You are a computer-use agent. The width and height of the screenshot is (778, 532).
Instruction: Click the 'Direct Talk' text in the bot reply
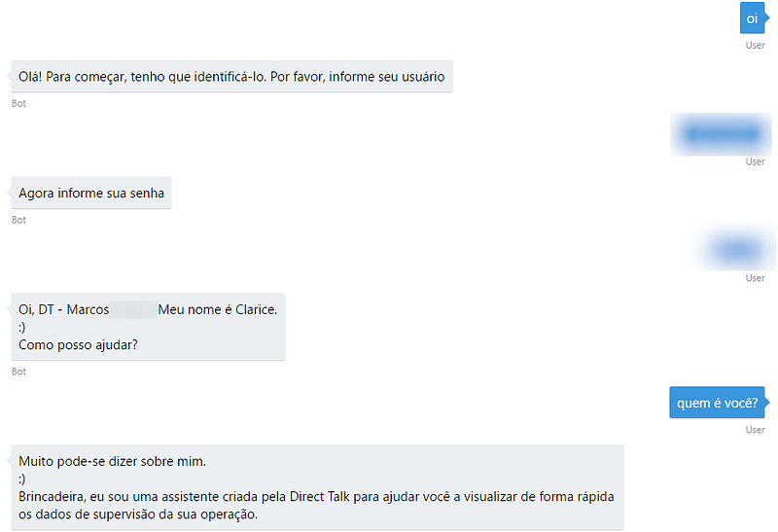320,497
